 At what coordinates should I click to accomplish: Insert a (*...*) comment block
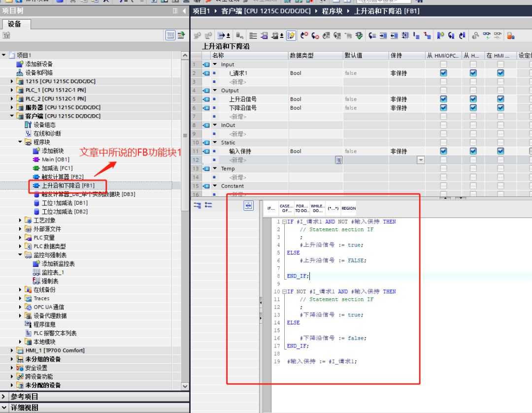tap(333, 207)
